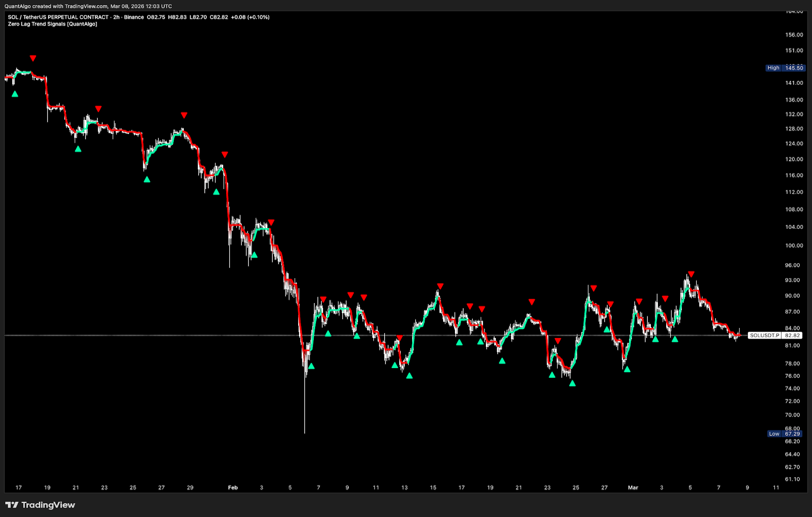
Task: Click the 72.00 price axis label
Action: pos(792,401)
